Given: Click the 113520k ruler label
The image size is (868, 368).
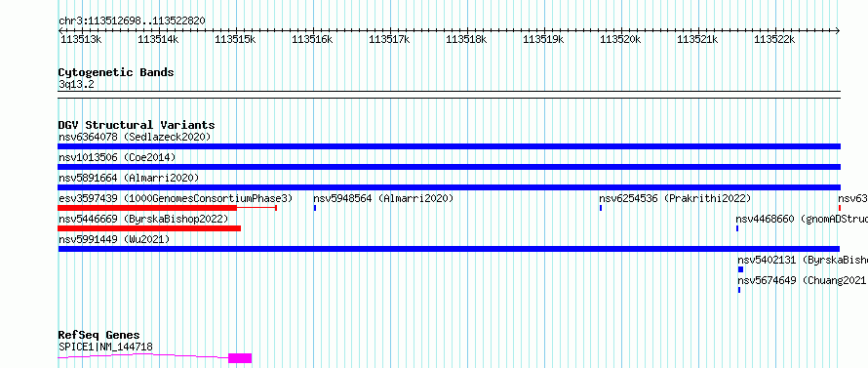Looking at the screenshot, I should 620,39.
